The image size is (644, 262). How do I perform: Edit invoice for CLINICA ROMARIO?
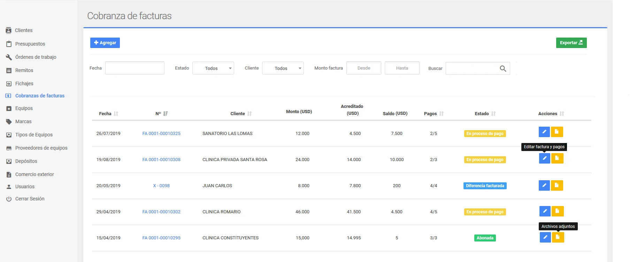coord(545,211)
